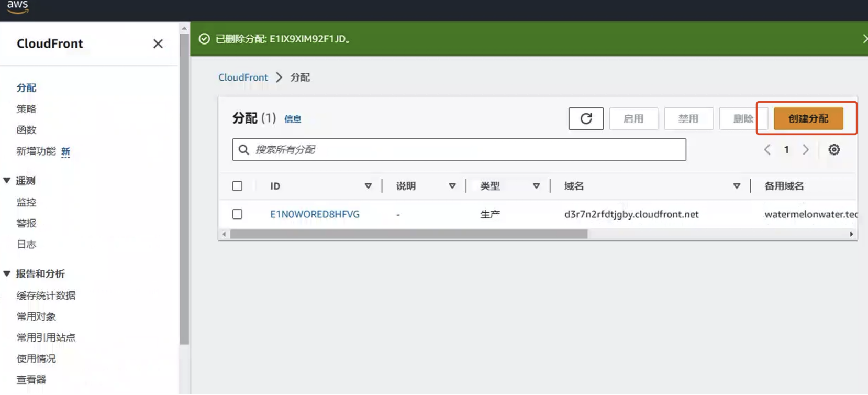This screenshot has height=395, width=868.
Task: Open 策略 in the sidebar
Action: click(26, 109)
